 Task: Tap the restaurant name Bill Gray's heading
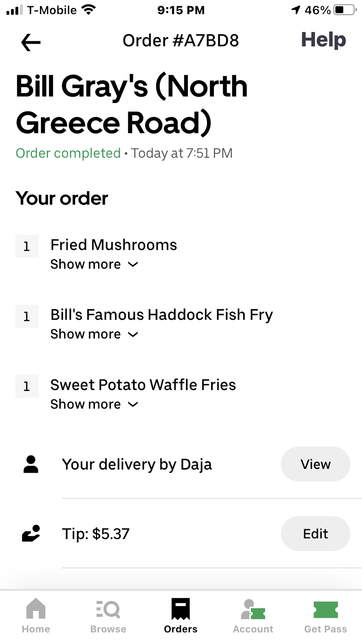[x=132, y=104]
